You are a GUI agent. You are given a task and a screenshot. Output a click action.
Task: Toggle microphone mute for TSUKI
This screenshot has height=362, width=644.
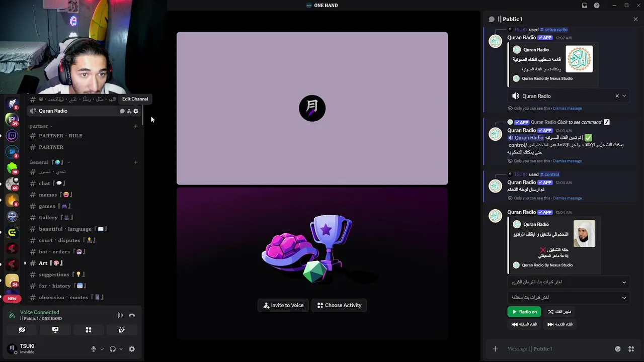click(x=94, y=349)
